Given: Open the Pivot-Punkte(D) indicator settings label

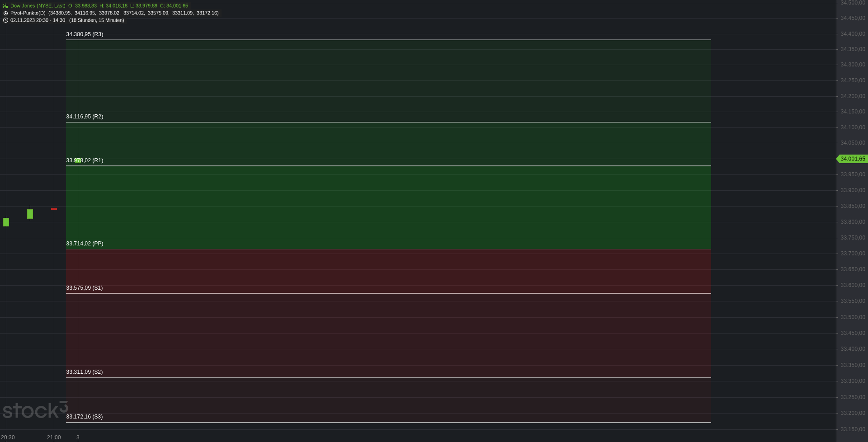Looking at the screenshot, I should tap(28, 13).
